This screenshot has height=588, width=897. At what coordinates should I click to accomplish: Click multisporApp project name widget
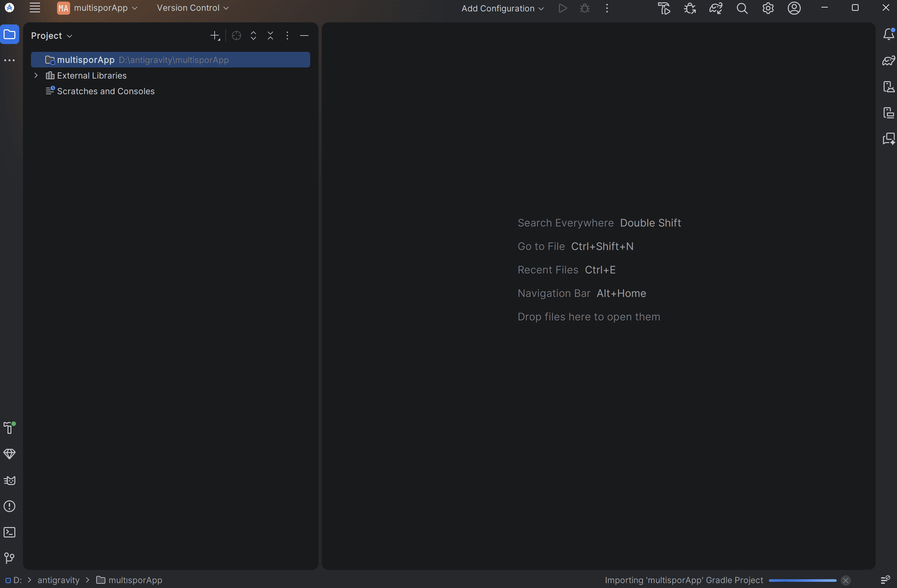pyautogui.click(x=97, y=8)
